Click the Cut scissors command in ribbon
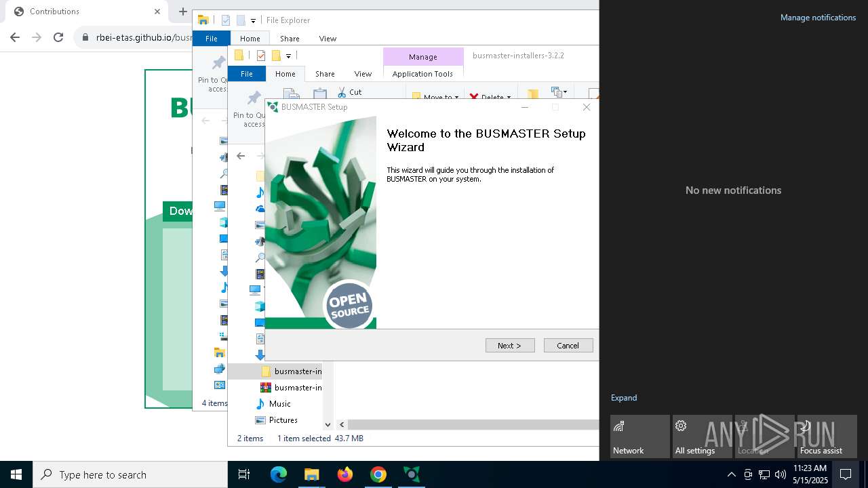This screenshot has width=868, height=488. [x=349, y=92]
